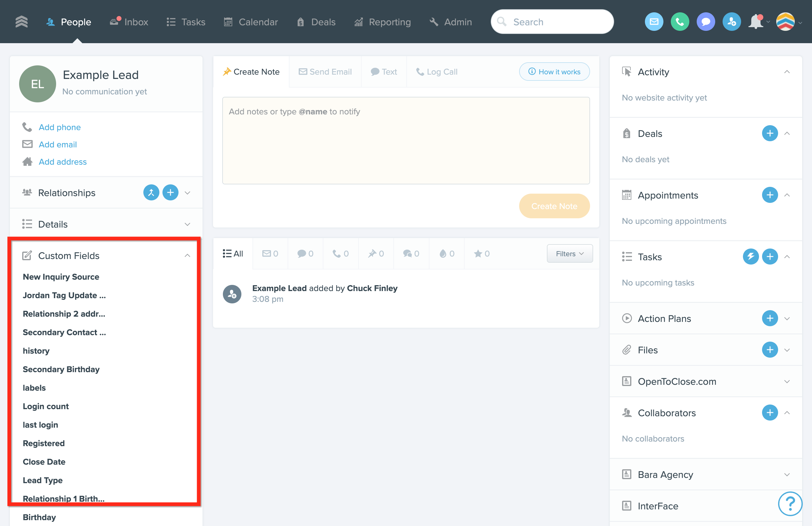Start a call using the green phone icon
The image size is (812, 526).
point(680,22)
